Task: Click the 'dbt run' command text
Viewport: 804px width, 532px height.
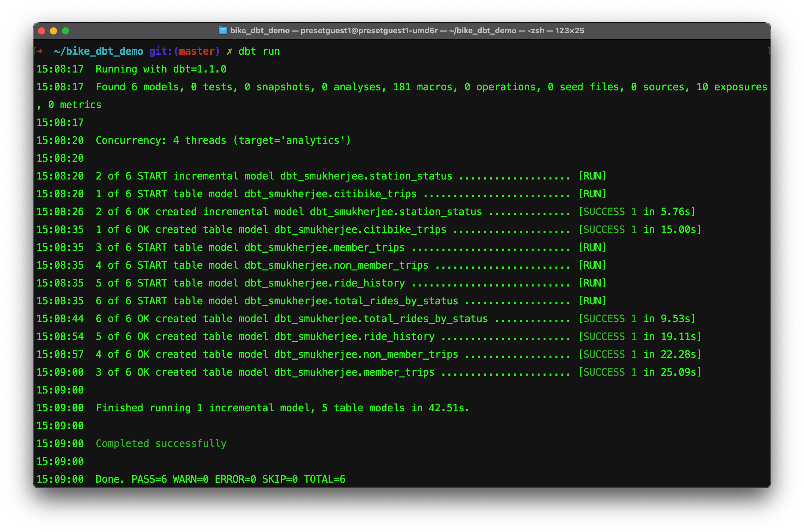Action: (259, 51)
